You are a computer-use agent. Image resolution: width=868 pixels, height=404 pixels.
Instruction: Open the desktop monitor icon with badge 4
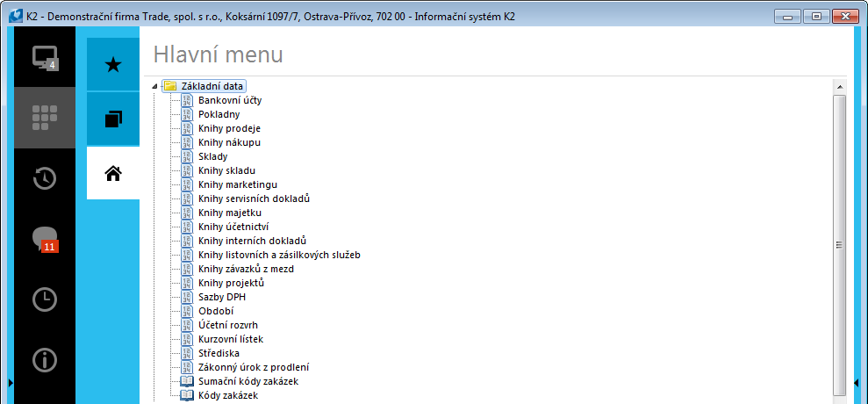[x=45, y=58]
